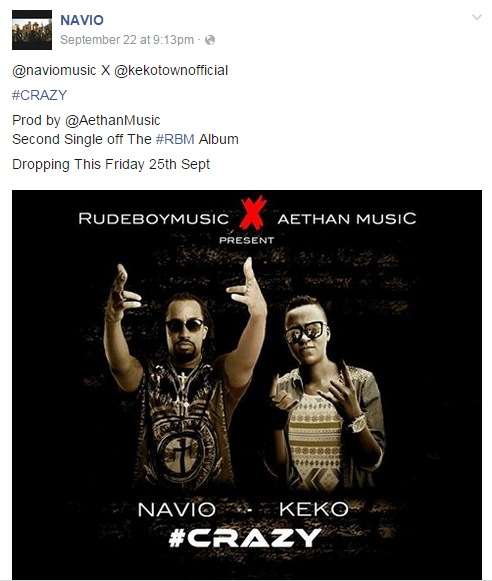Click the NAVIO name on the poster
The height and width of the screenshot is (581, 492).
(177, 509)
